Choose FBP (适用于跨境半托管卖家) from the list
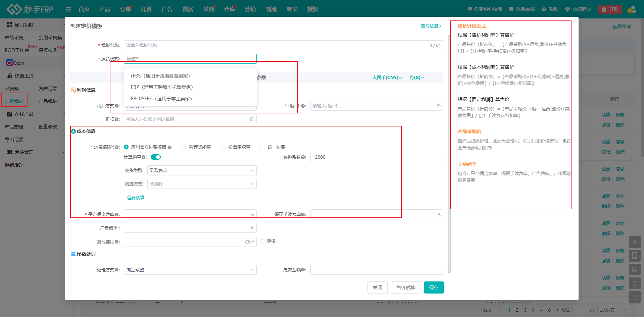 point(162,87)
